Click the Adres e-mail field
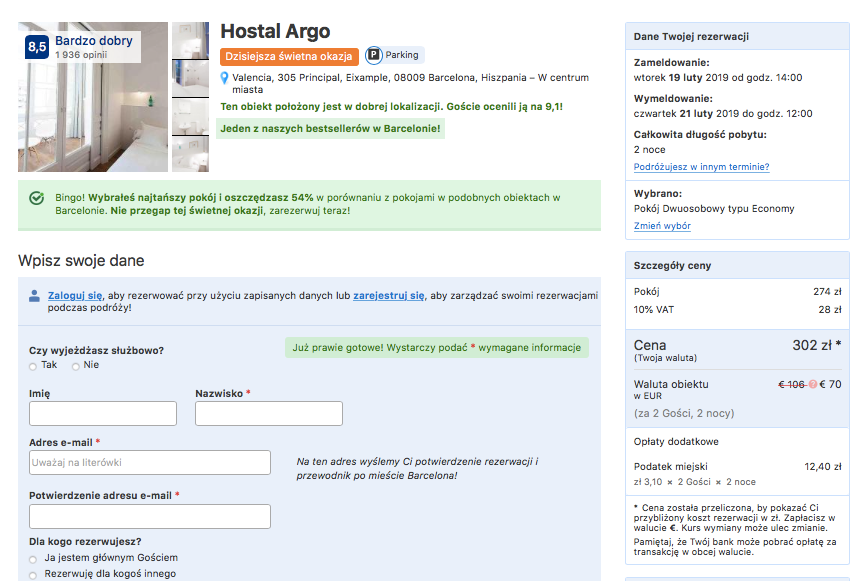This screenshot has width=858, height=581. [150, 462]
